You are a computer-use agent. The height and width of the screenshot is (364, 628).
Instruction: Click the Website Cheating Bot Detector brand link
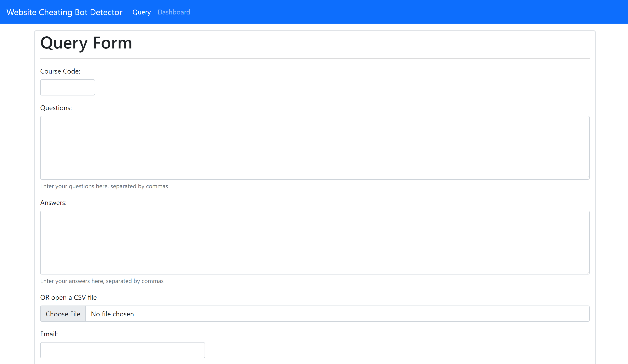click(64, 12)
